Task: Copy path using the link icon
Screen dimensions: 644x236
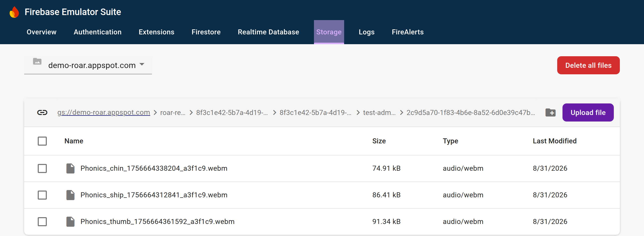Action: (x=42, y=112)
